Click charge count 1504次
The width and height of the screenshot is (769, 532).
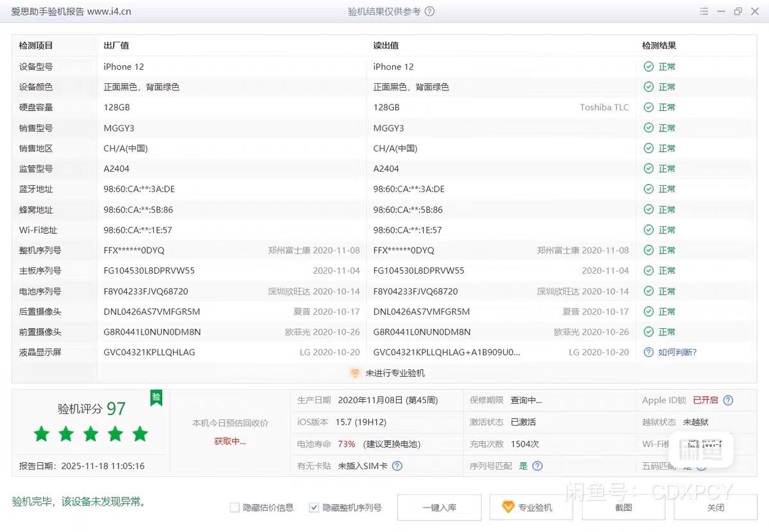(525, 444)
